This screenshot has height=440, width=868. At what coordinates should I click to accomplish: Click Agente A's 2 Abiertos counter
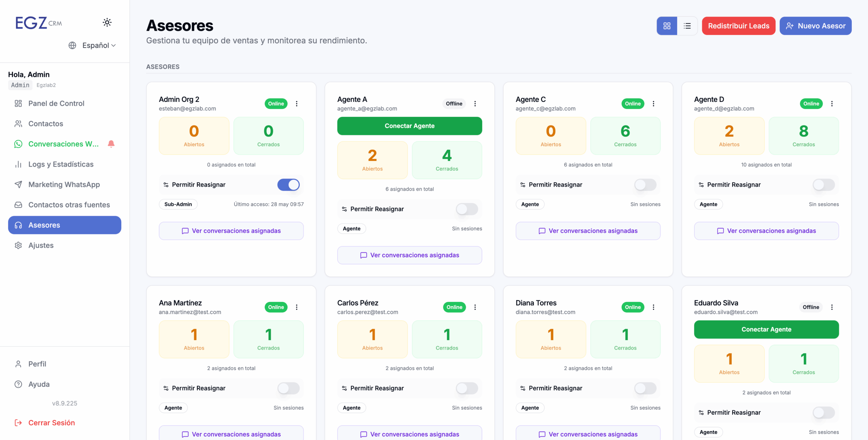pyautogui.click(x=372, y=160)
